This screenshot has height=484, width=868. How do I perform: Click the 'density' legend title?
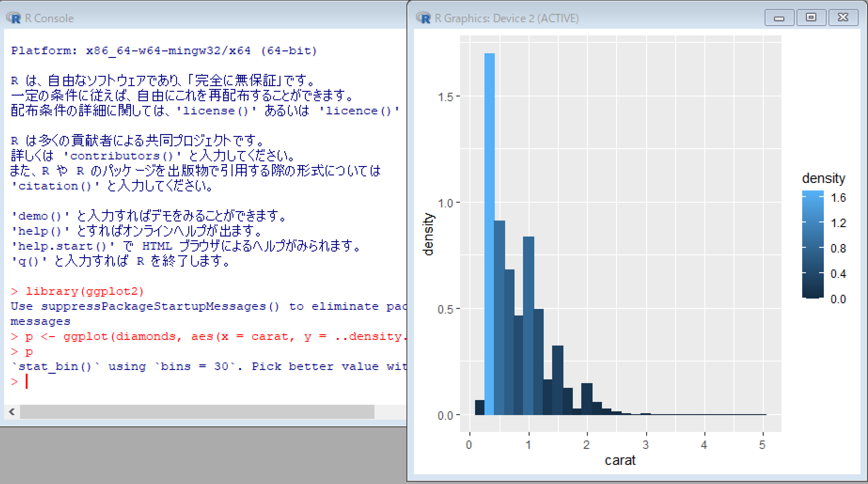823,178
